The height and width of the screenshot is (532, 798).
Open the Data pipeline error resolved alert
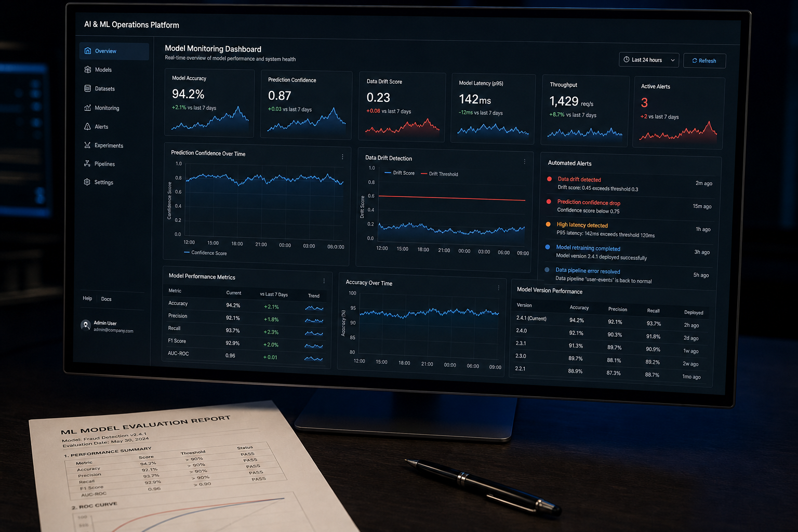(628, 275)
